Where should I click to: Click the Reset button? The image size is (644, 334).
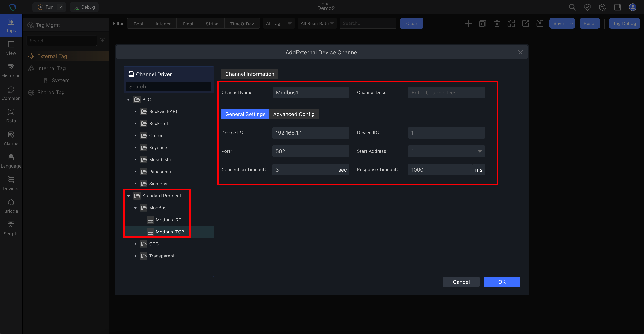point(590,24)
